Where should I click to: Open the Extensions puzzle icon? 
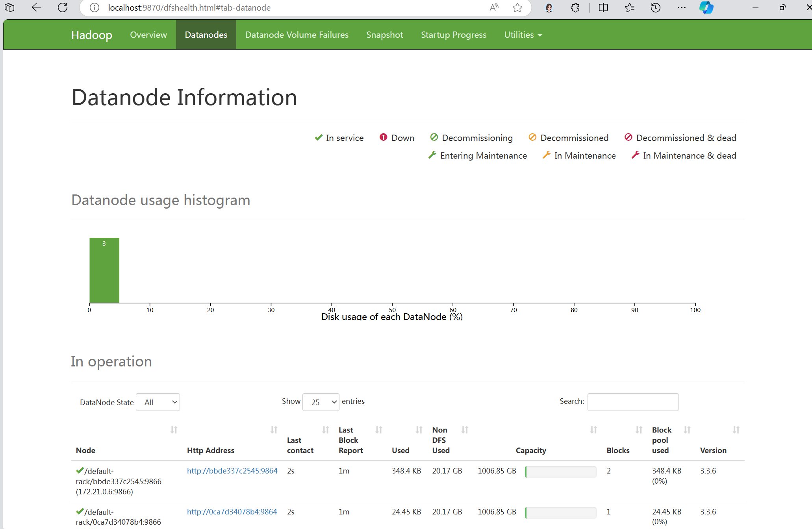click(x=575, y=7)
